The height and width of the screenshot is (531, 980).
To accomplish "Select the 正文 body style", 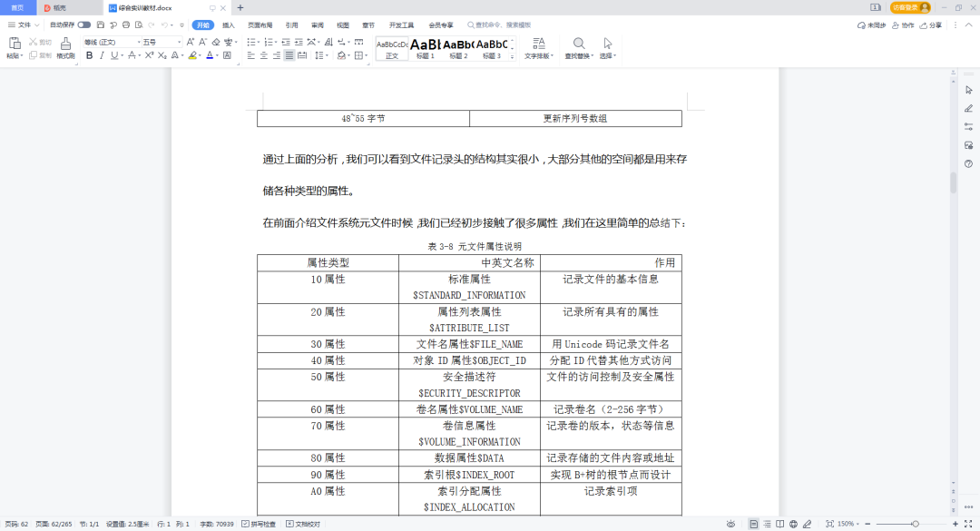I will point(392,48).
